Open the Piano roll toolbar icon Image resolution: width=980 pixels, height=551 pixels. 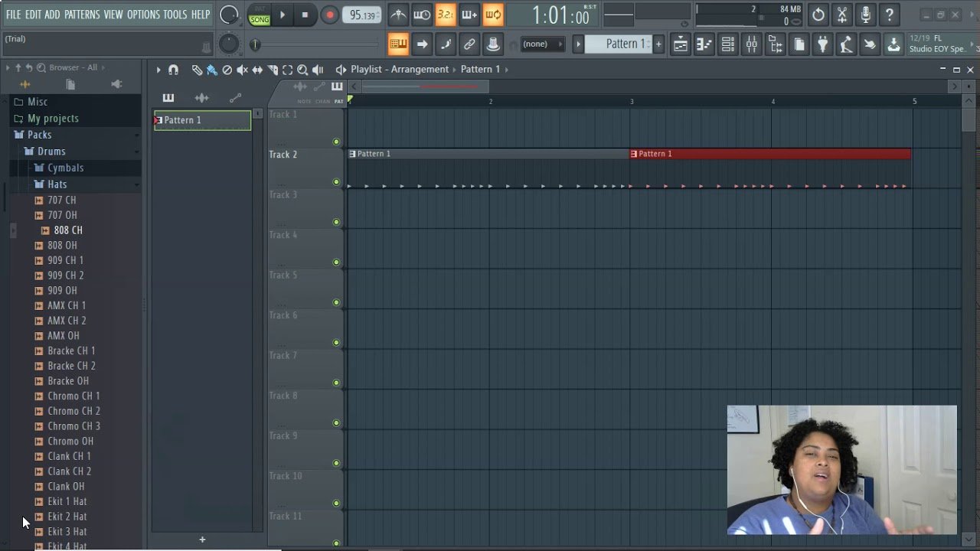(x=704, y=44)
